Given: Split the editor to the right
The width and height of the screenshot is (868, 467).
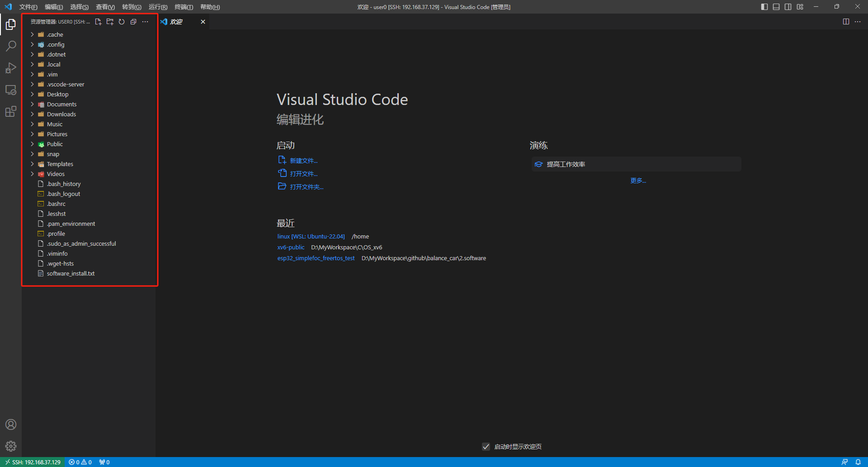Looking at the screenshot, I should (846, 22).
